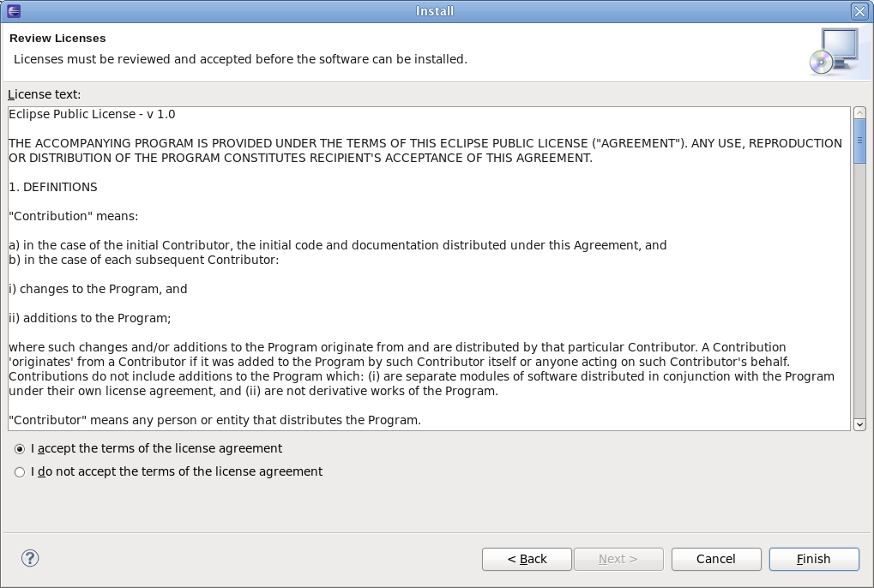The width and height of the screenshot is (874, 588).
Task: Click the 'Review Licenses' heading
Action: 57,39
